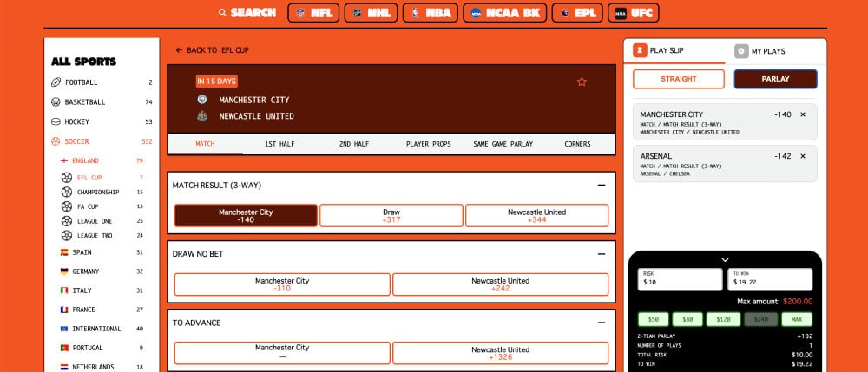Image resolution: width=868 pixels, height=372 pixels.
Task: Collapse the Draw No Bet section
Action: coord(602,254)
